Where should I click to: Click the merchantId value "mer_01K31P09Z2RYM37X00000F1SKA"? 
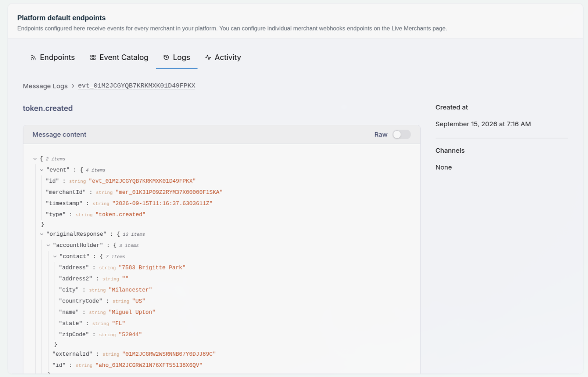[169, 192]
